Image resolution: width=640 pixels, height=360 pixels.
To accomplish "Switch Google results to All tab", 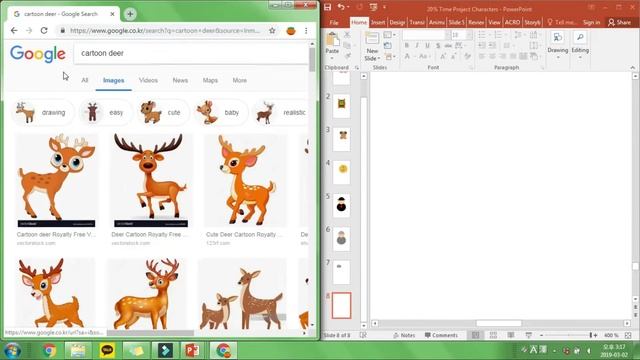I will 84,80.
